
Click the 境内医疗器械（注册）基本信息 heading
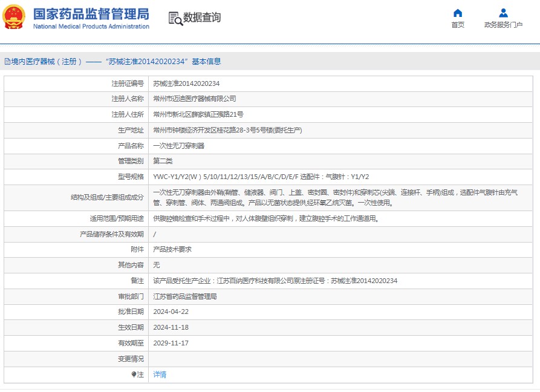click(x=112, y=62)
